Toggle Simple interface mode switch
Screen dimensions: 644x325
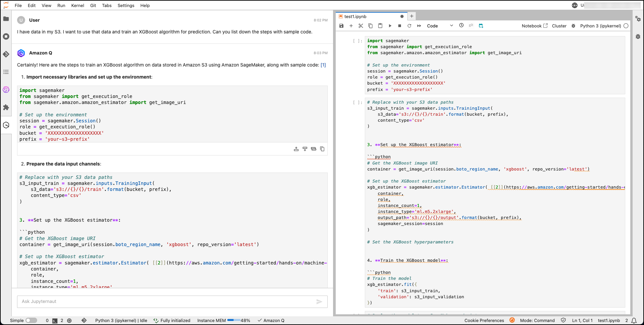31,320
